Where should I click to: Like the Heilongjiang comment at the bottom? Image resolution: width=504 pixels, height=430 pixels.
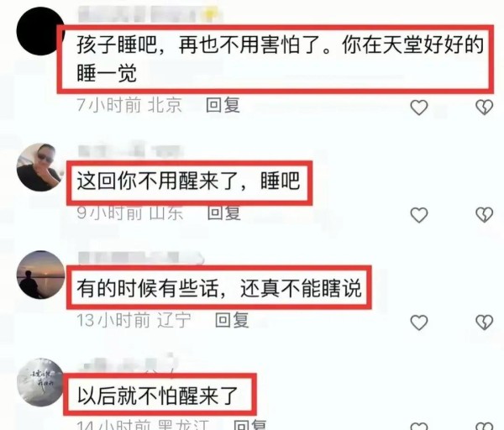click(419, 426)
